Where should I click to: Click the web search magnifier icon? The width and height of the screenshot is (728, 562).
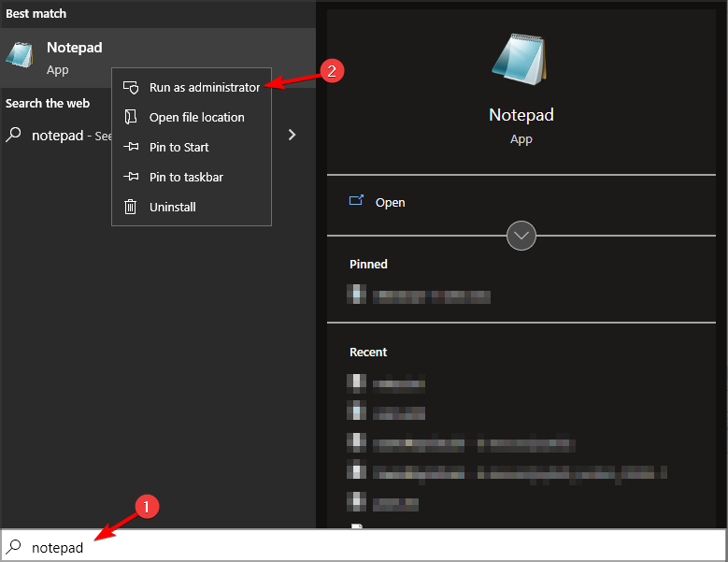click(13, 135)
